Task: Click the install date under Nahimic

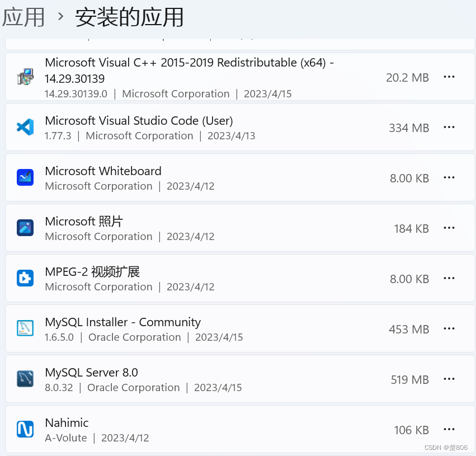Action: coord(125,438)
